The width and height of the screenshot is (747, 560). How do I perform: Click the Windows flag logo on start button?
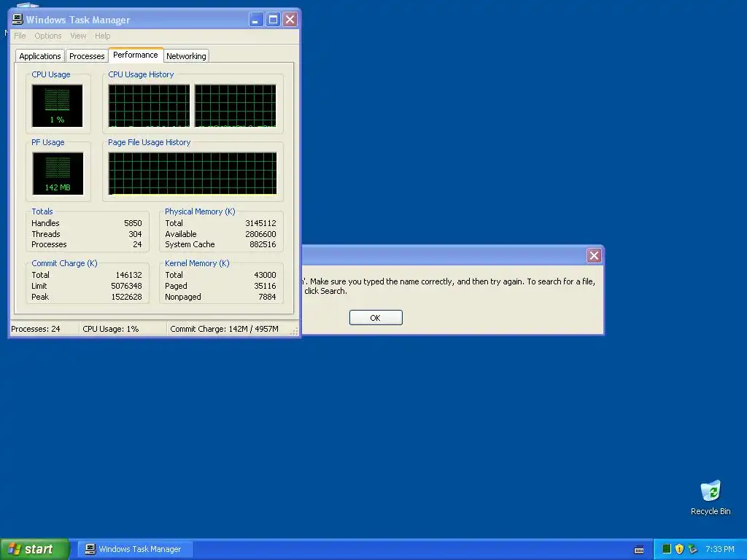(14, 549)
